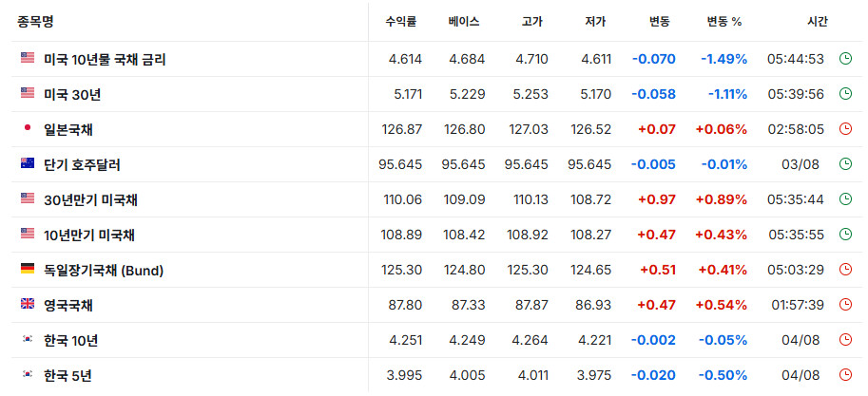
Task: Click green clock icon for 미국 10년물 국채 금리
Action: (845, 59)
